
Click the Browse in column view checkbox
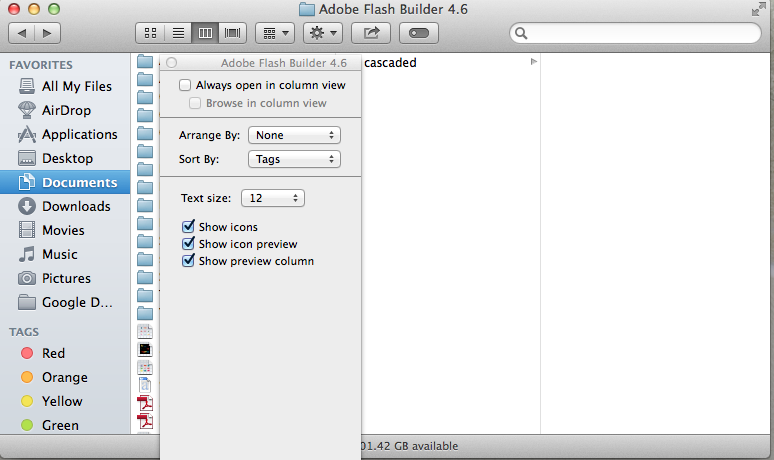[x=195, y=103]
